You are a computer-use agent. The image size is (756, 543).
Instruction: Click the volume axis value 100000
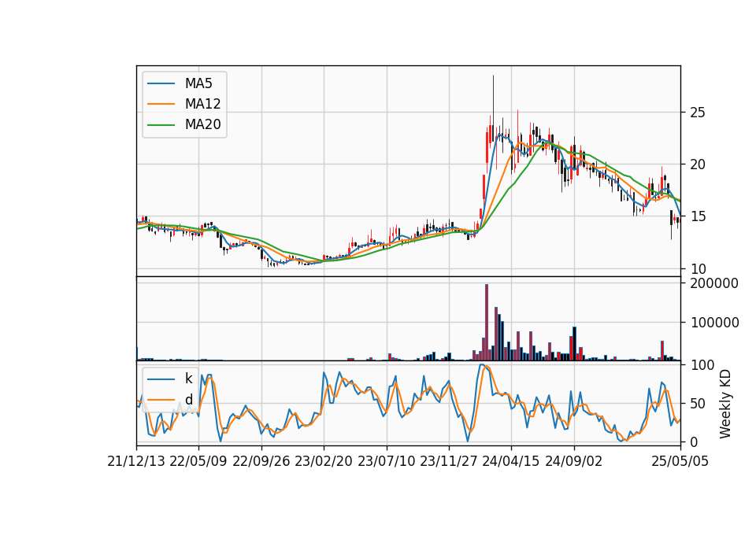click(714, 323)
